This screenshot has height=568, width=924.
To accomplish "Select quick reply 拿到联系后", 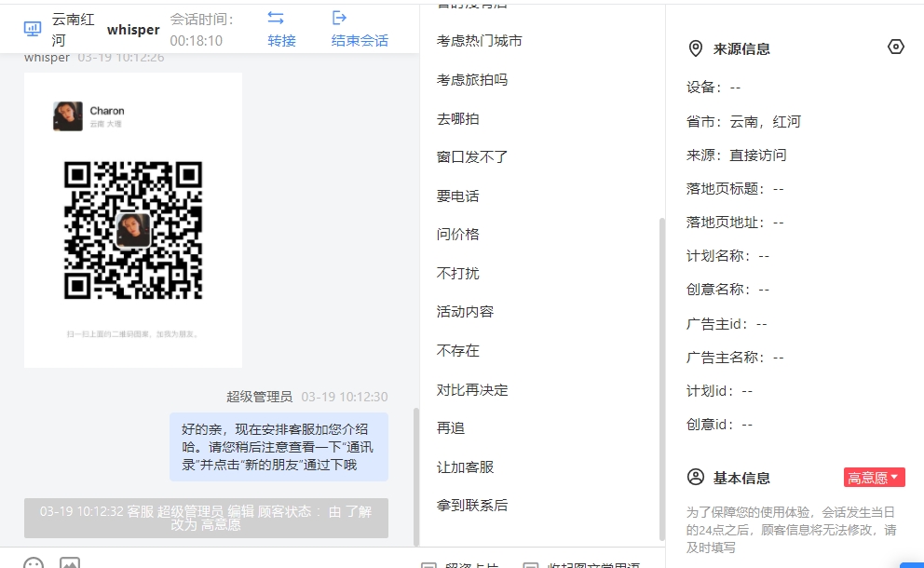I will 472,505.
